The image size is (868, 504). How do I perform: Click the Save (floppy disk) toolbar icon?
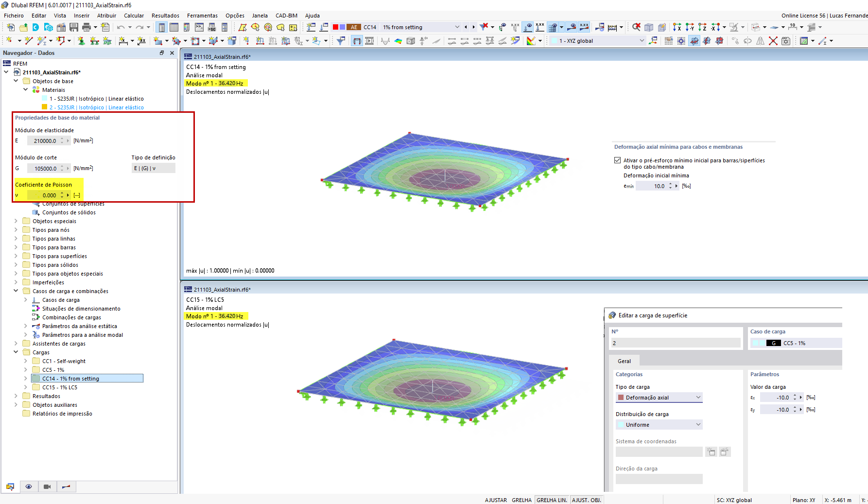(74, 27)
